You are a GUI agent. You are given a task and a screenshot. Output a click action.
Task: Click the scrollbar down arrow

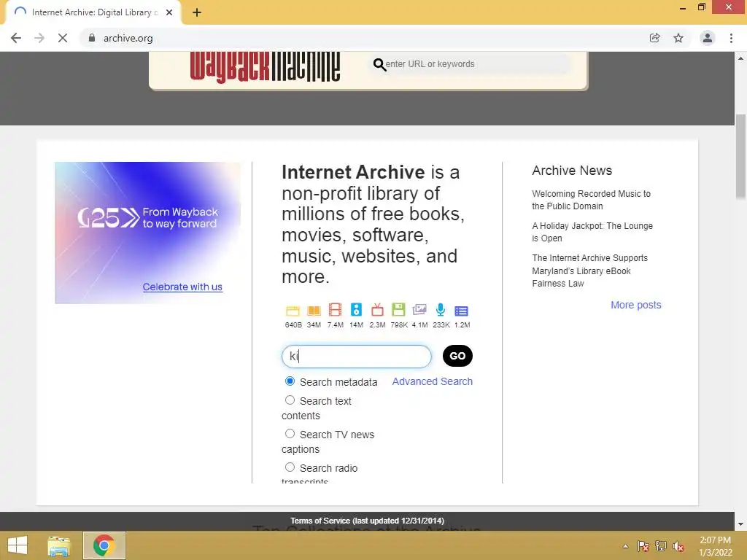(x=740, y=524)
